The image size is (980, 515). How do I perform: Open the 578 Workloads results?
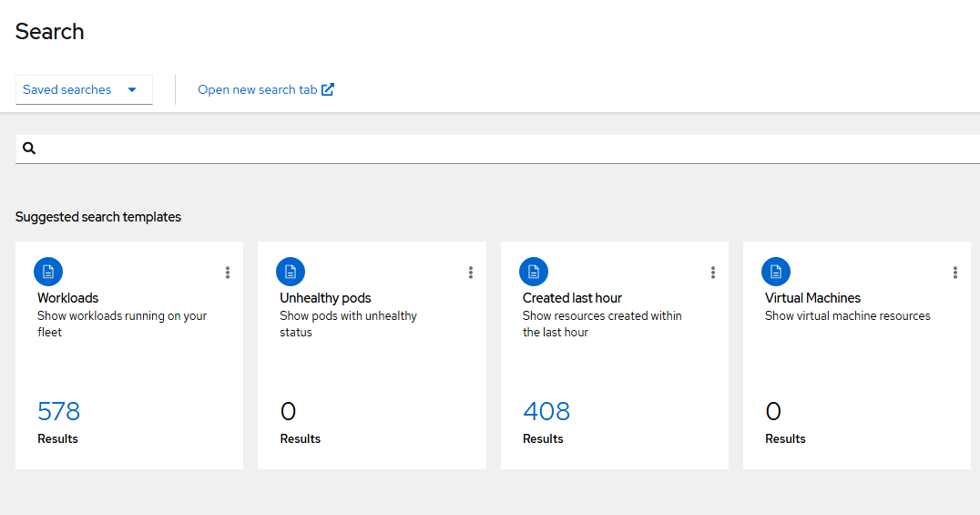point(59,411)
